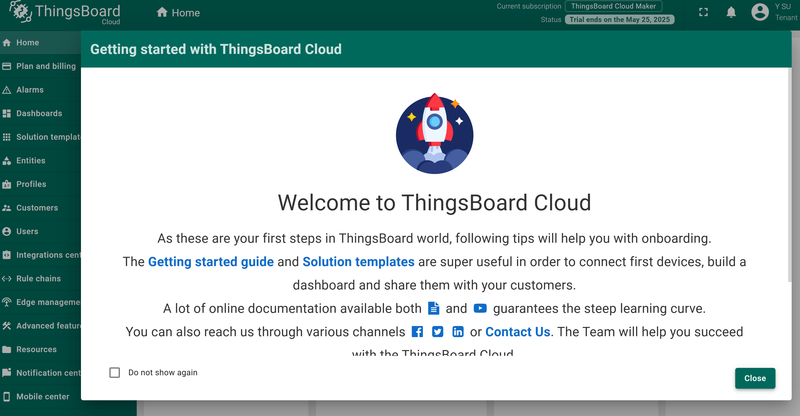Viewport: 800px width, 416px height.
Task: Open the Twitter channel icon
Action: point(438,332)
